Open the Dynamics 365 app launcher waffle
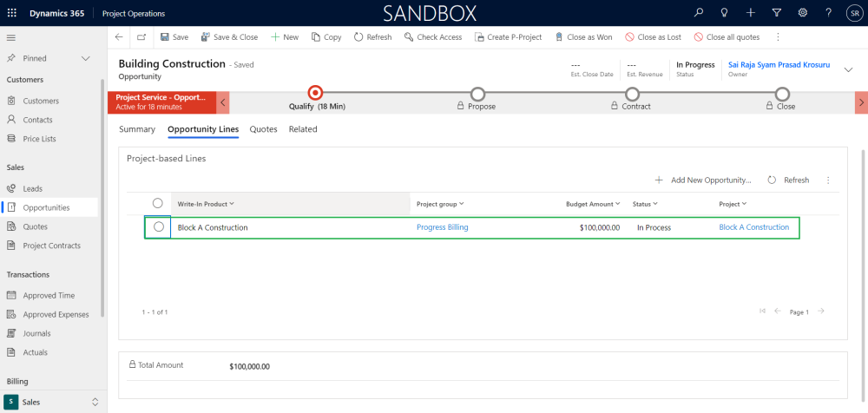Screen dimensions: 868x413 tap(11, 13)
